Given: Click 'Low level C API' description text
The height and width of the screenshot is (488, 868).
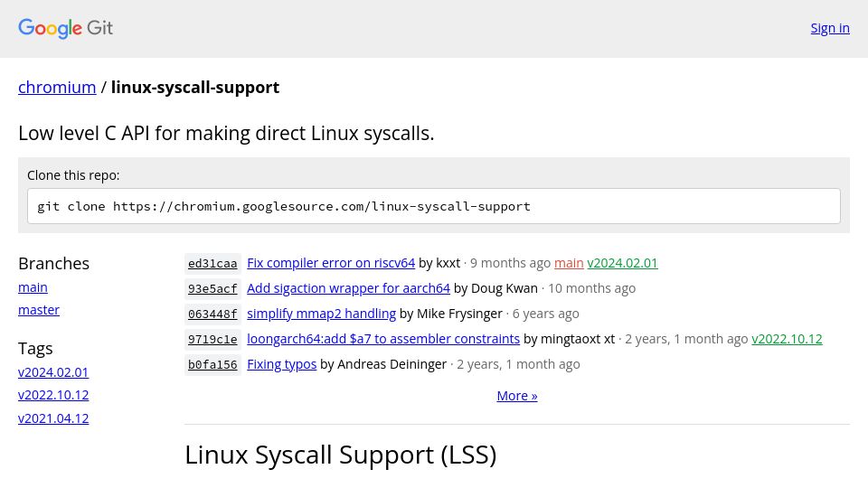Looking at the screenshot, I should tap(226, 134).
